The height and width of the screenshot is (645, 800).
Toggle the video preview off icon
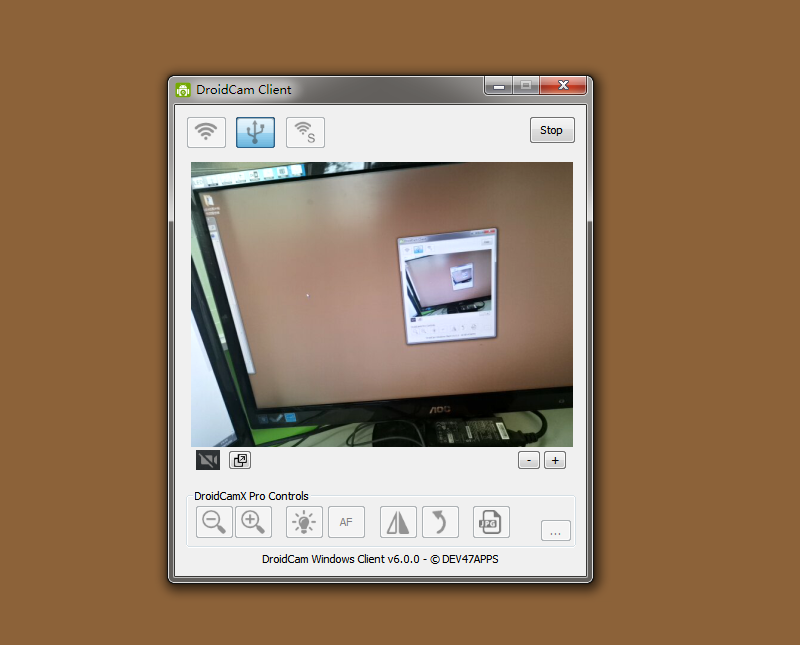click(x=208, y=460)
